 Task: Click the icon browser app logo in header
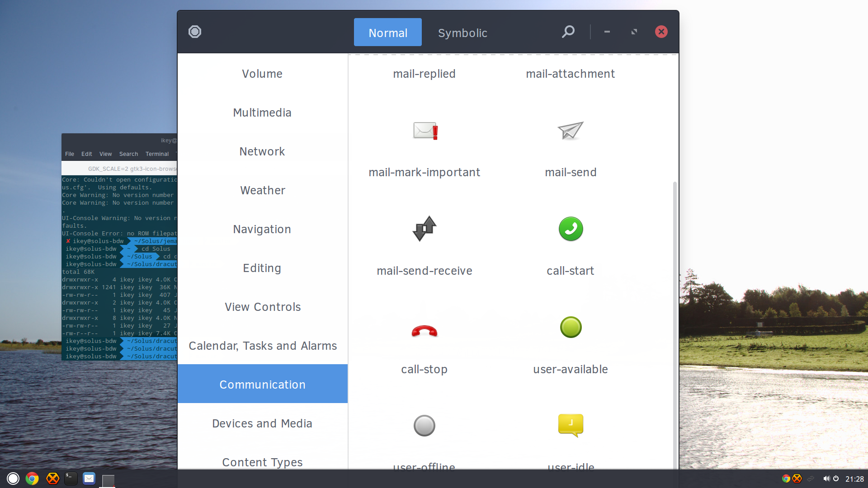[x=195, y=32]
